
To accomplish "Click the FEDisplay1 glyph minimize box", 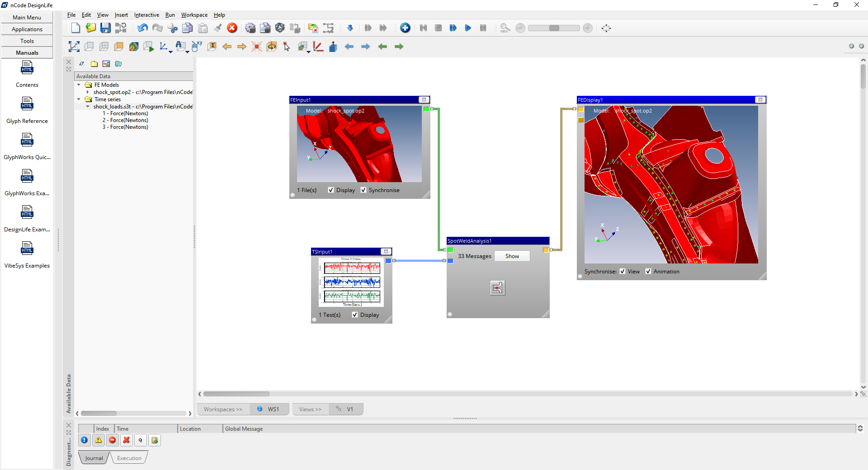I will [760, 100].
